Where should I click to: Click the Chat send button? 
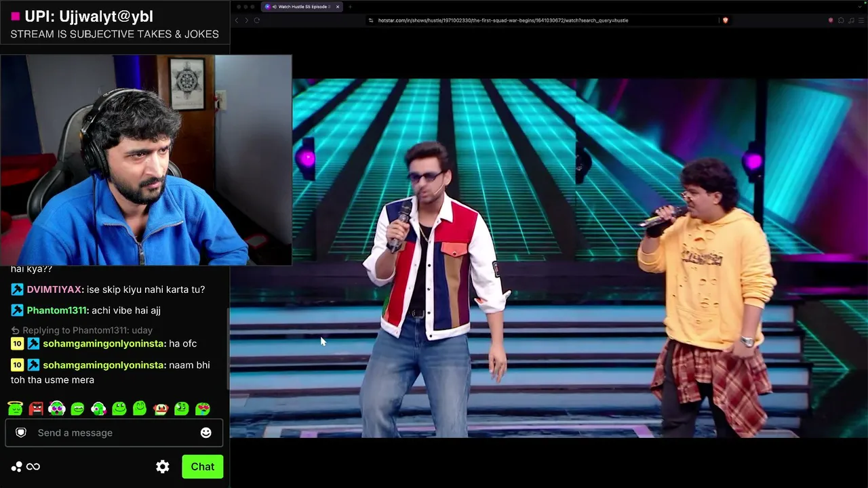coord(202,466)
